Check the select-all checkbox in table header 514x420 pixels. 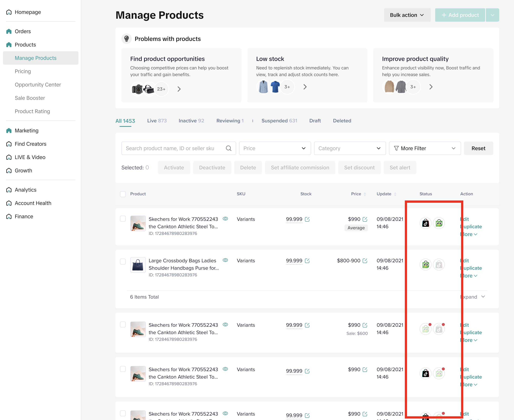[x=123, y=194]
